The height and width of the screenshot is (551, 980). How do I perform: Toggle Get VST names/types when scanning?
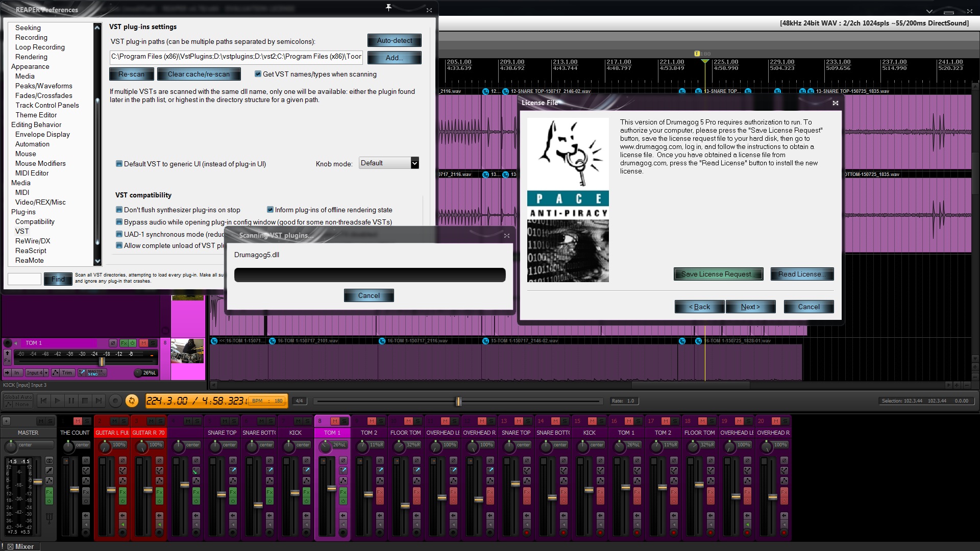[258, 74]
